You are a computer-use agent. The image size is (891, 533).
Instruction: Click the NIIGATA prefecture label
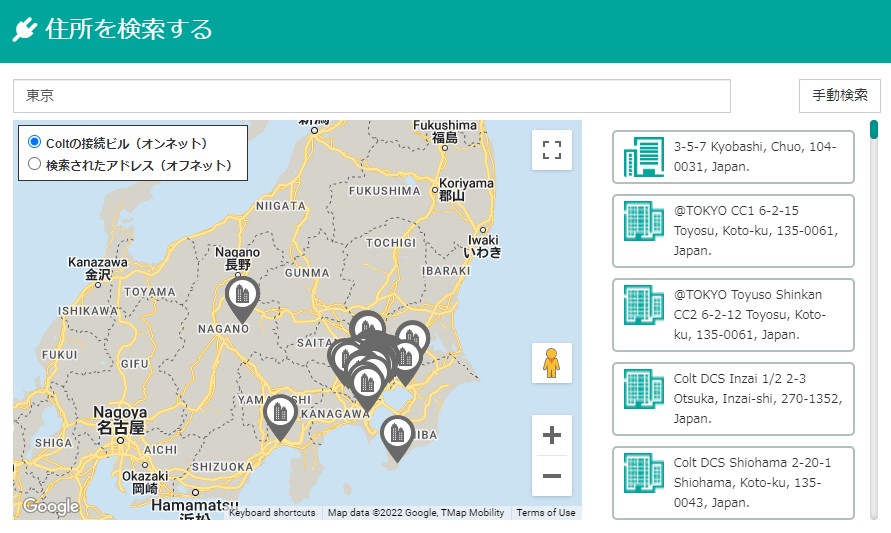(281, 206)
